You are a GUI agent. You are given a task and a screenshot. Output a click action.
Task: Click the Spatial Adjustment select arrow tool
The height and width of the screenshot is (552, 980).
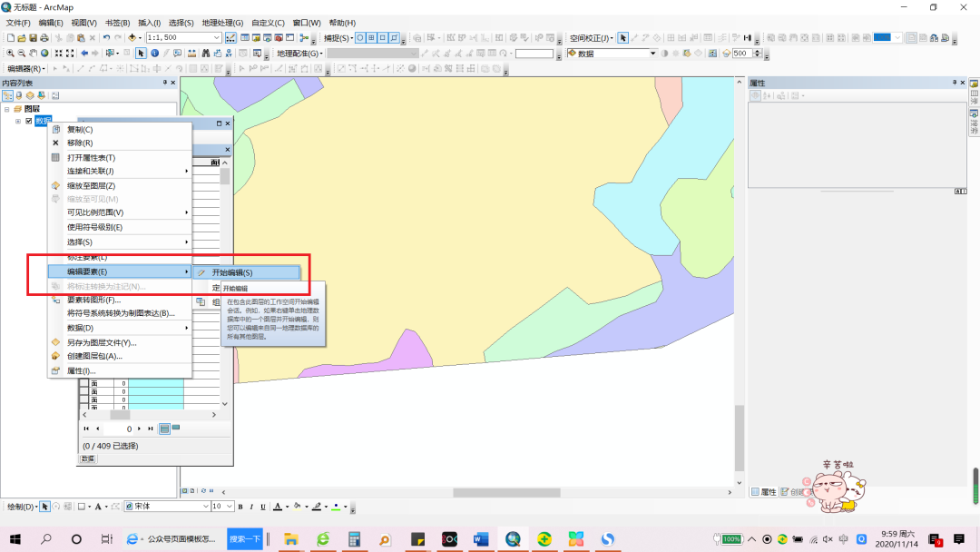[x=623, y=38]
